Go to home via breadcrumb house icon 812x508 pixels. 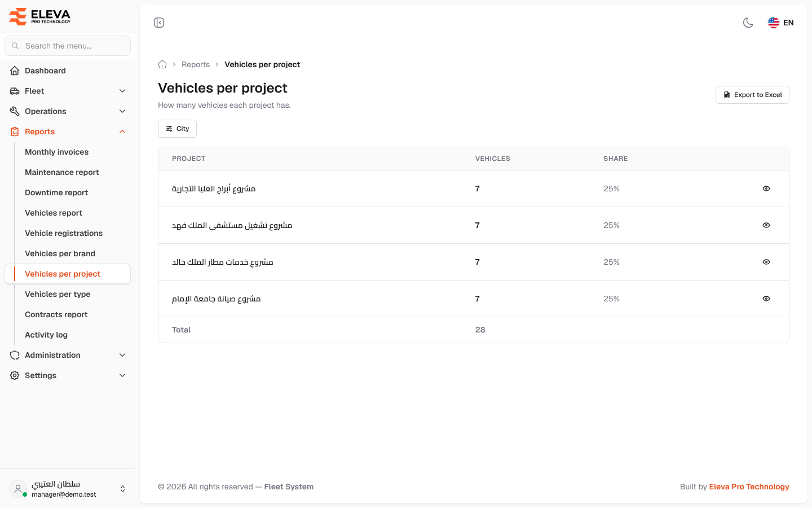tap(162, 64)
